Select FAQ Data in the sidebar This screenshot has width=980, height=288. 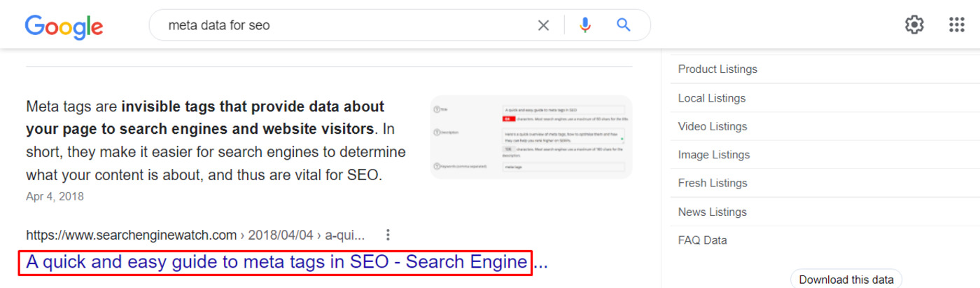pos(702,240)
